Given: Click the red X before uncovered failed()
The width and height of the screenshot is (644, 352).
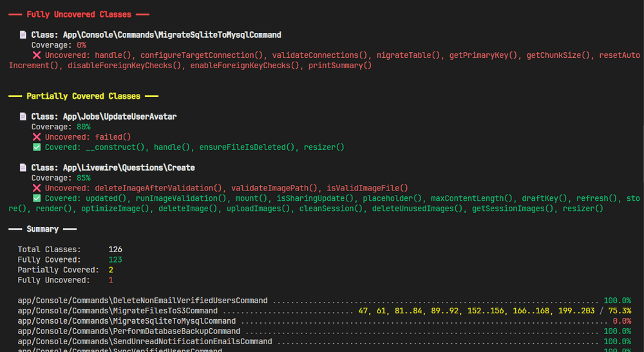Looking at the screenshot, I should (36, 137).
